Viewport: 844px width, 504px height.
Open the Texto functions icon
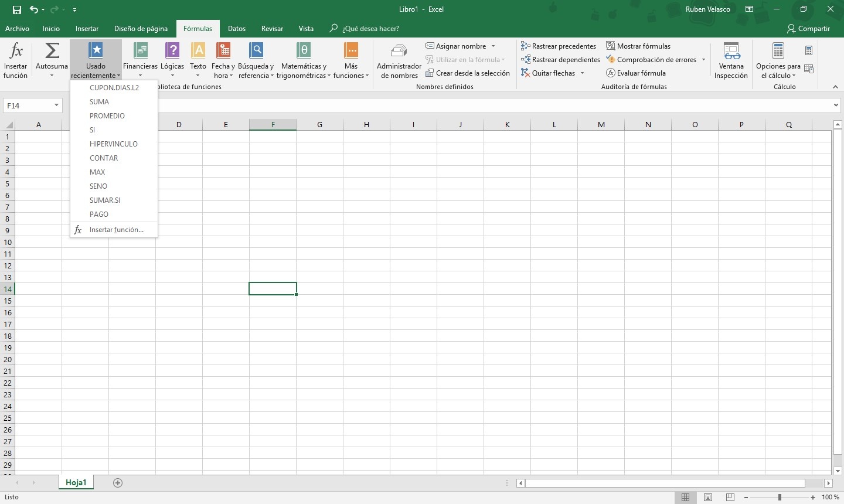coord(198,51)
